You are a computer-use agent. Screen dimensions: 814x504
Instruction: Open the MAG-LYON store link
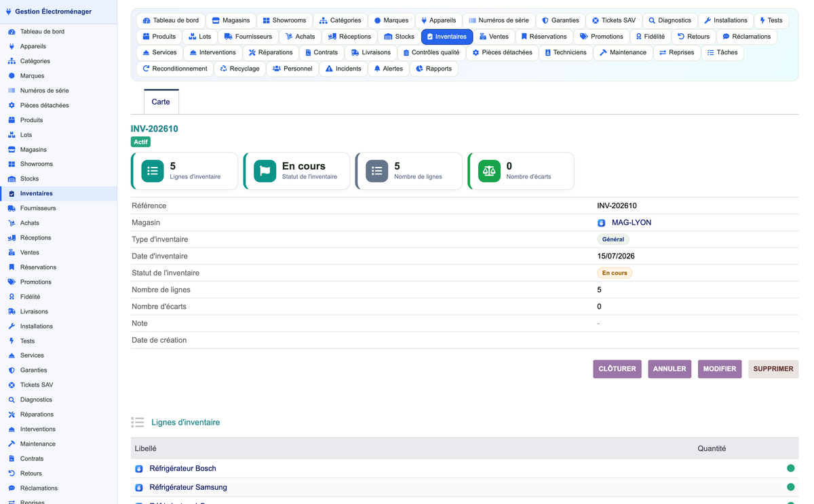[x=632, y=222]
